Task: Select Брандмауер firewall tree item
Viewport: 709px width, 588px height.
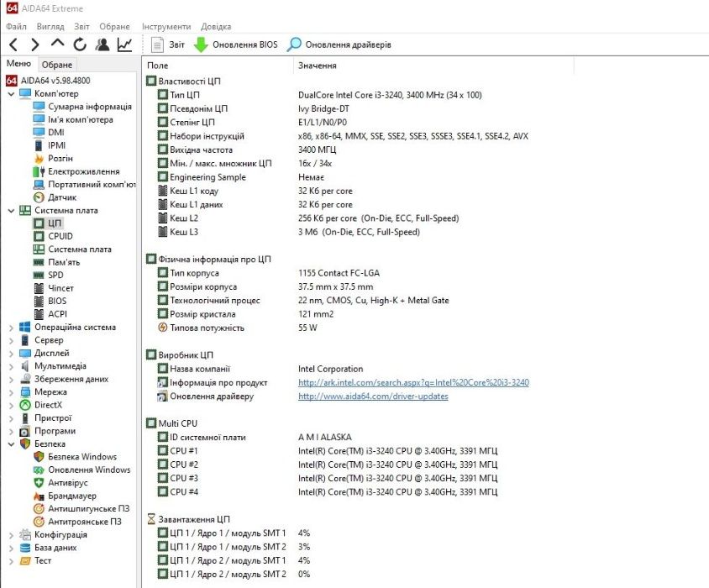Action: (x=65, y=496)
